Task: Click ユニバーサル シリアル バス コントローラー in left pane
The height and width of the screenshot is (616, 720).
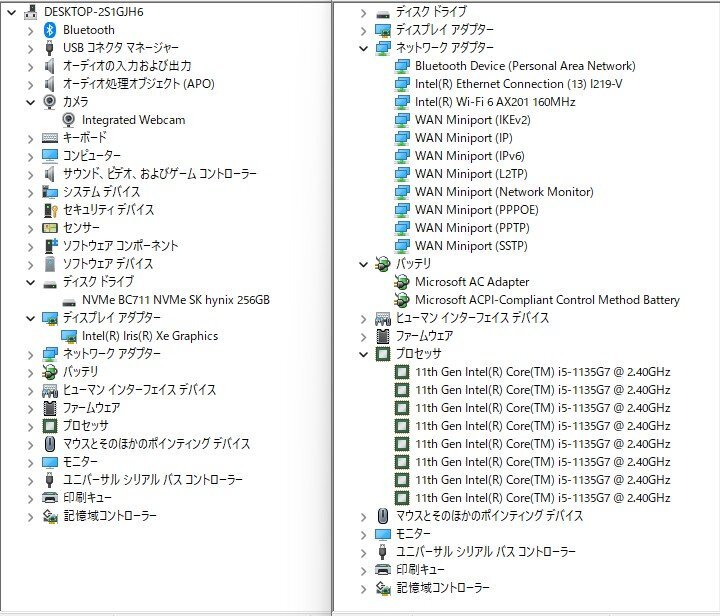Action: click(153, 480)
